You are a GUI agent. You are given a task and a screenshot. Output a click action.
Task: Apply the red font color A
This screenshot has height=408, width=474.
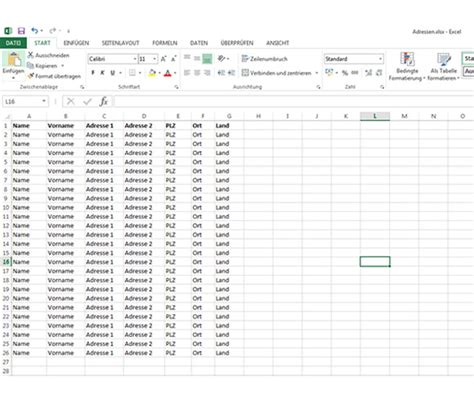pos(168,73)
